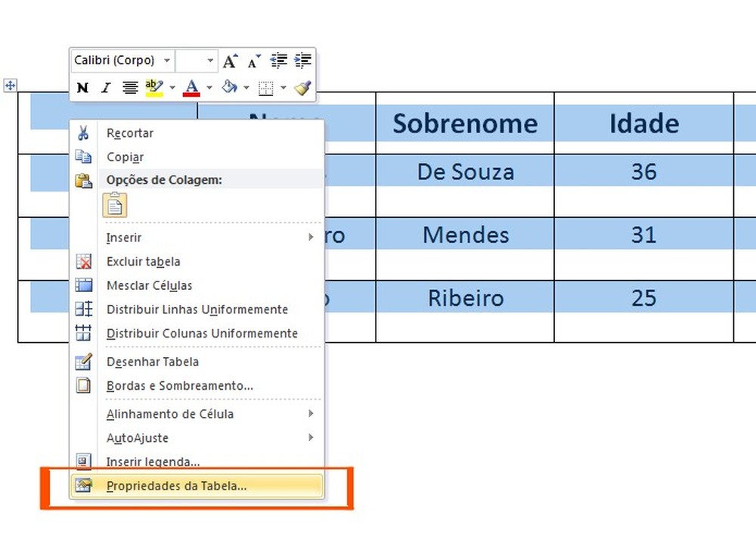
Task: Choose Distribuir Linhas Uniformemente
Action: (197, 309)
